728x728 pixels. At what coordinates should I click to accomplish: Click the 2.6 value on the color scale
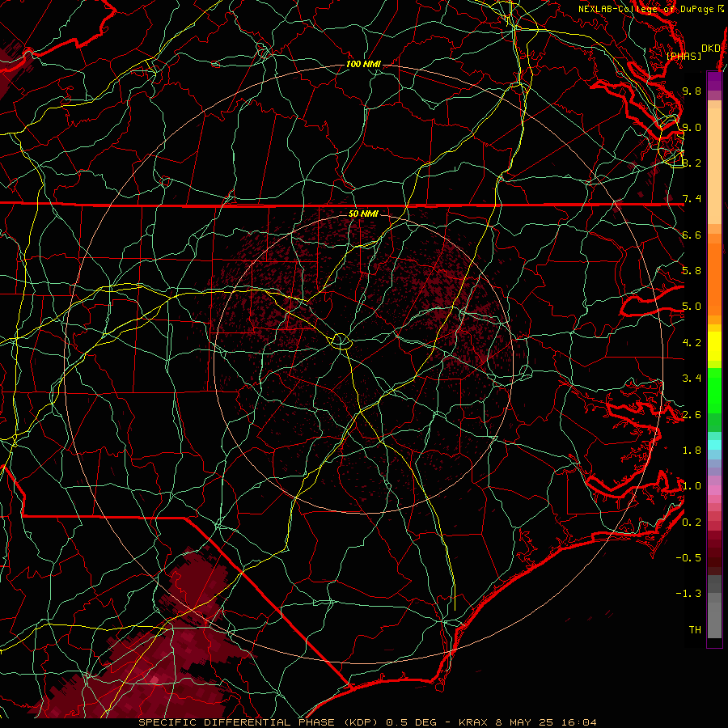coord(692,415)
